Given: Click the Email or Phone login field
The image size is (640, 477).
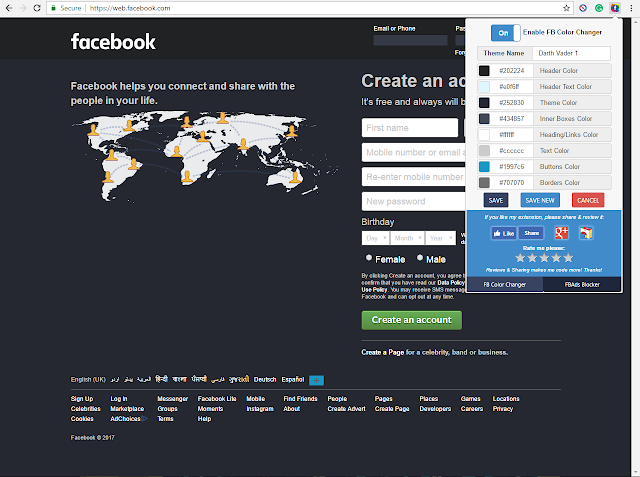Looking at the screenshot, I should pos(410,40).
